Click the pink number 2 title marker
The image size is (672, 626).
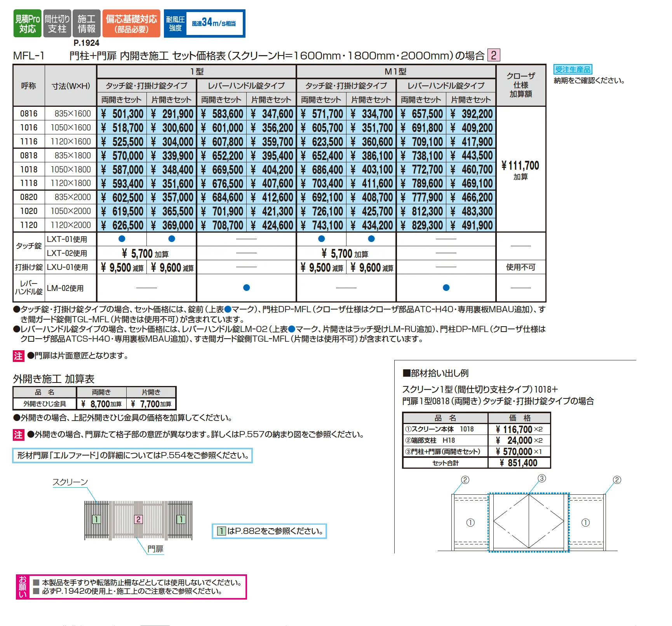coord(493,55)
